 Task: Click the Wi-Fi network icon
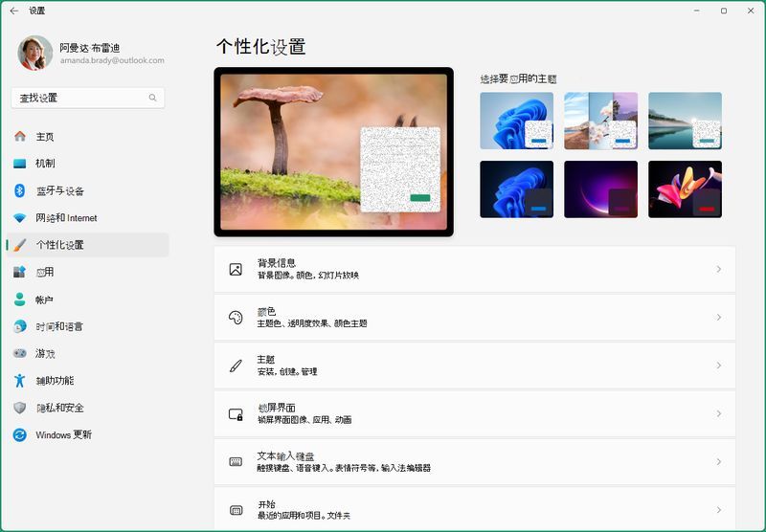[19, 218]
